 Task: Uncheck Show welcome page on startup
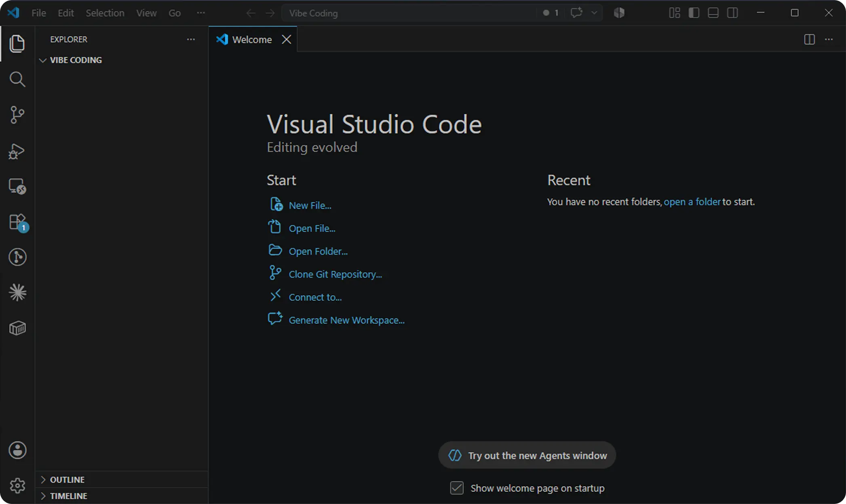(457, 488)
